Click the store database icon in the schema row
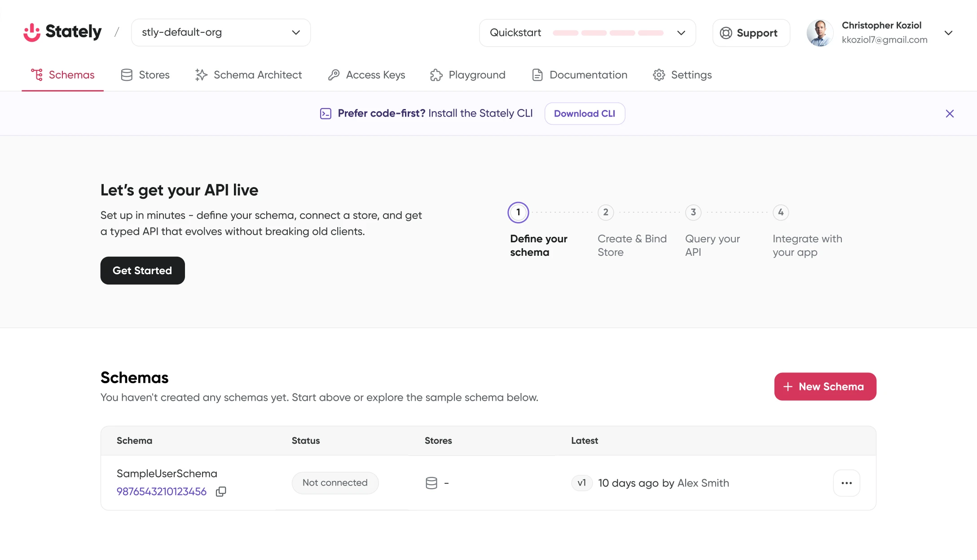977x560 pixels. (431, 483)
